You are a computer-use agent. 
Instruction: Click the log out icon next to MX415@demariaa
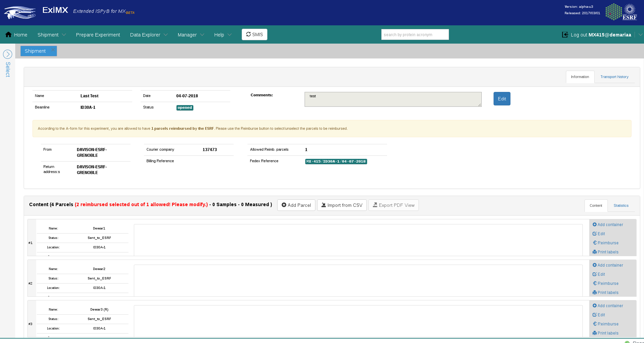(x=565, y=34)
